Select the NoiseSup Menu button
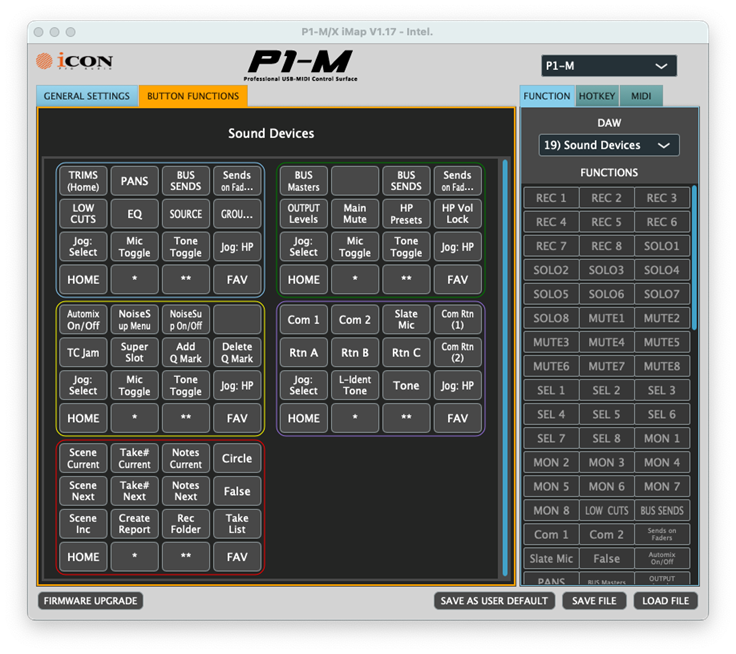 134,320
